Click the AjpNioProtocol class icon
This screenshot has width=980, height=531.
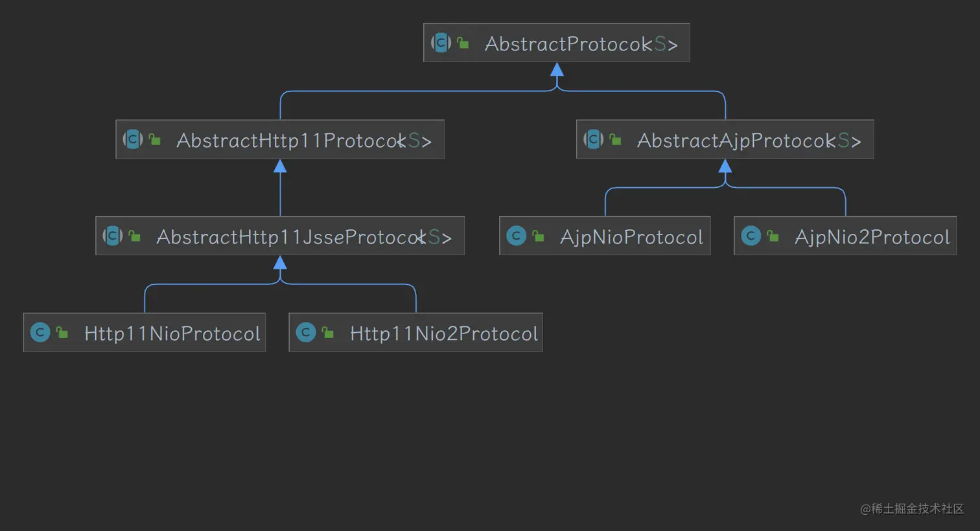click(517, 236)
